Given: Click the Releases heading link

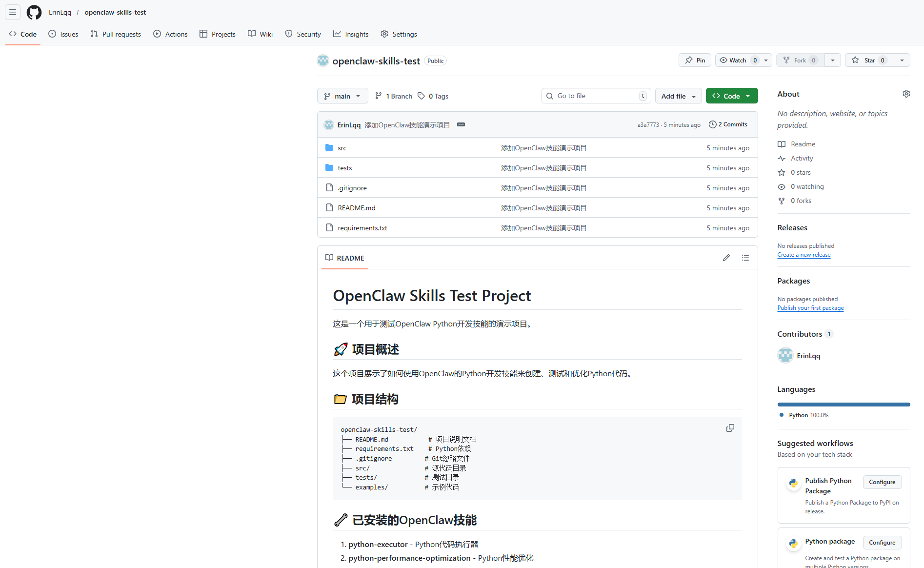Looking at the screenshot, I should [x=792, y=227].
